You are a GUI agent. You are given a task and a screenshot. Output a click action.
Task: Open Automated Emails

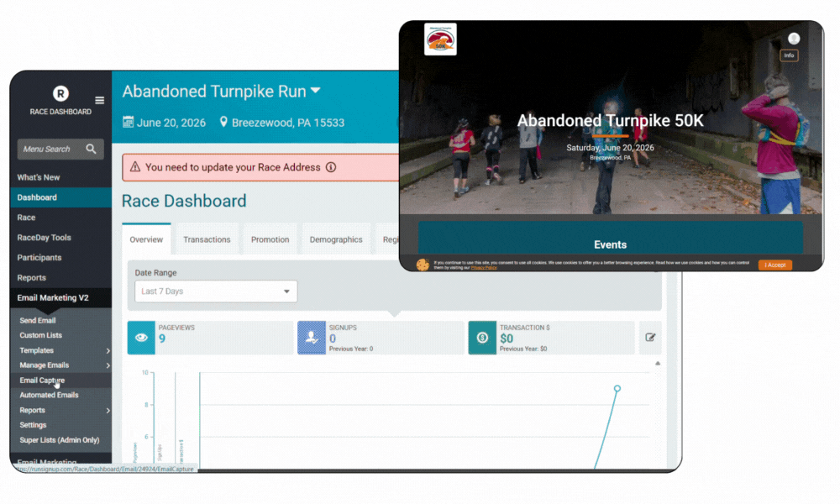click(49, 396)
